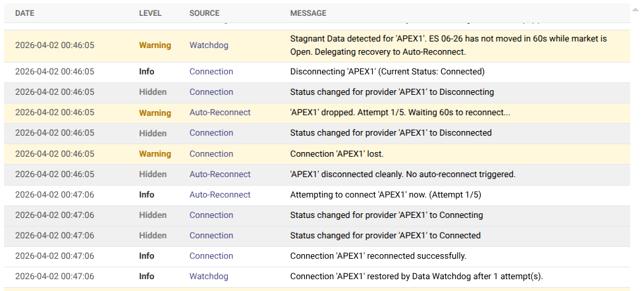Viewport: 644px width, 291px height.
Task: Click Auto-Reconnect source on "Attempting to connect" row
Action: tap(220, 195)
